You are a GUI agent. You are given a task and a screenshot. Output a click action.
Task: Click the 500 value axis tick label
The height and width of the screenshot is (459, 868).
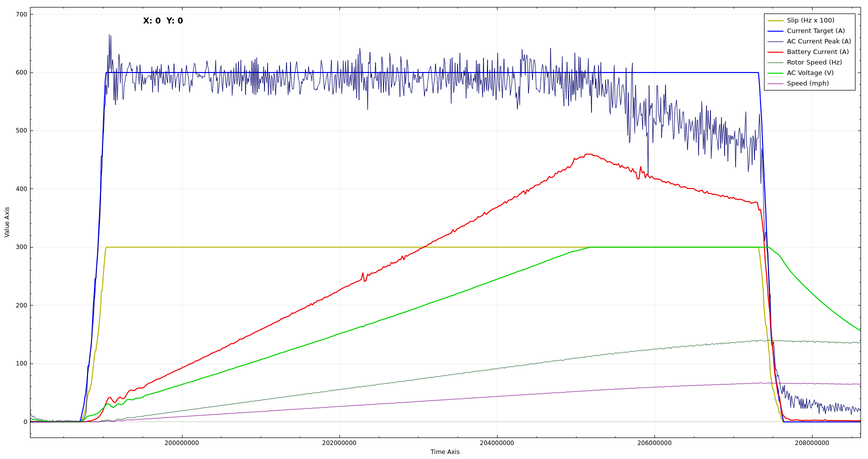click(x=21, y=131)
